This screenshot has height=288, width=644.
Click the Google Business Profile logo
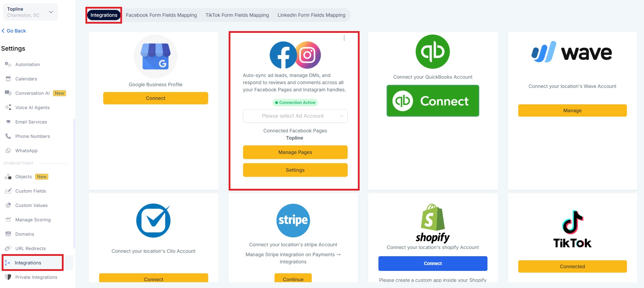[x=156, y=56]
